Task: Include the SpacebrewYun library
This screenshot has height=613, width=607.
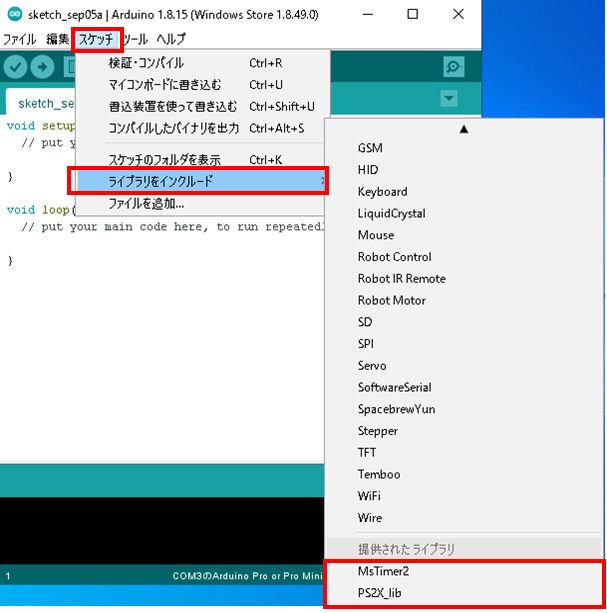Action: (464, 409)
